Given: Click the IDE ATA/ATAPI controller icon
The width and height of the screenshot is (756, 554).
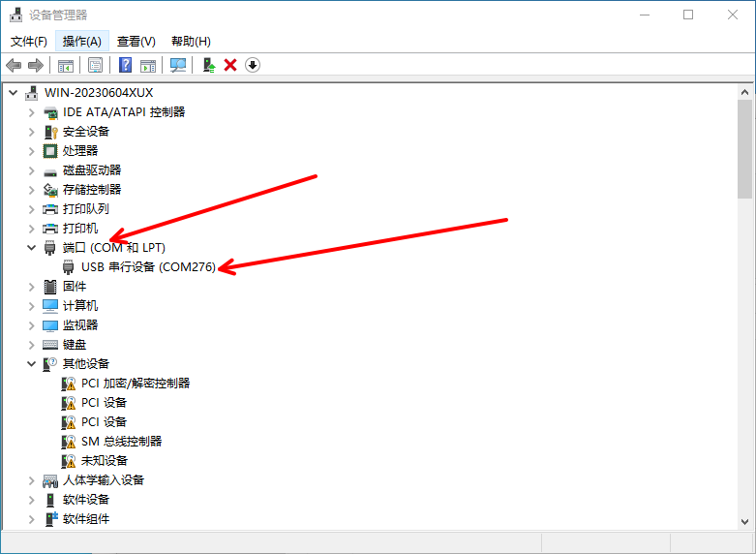Looking at the screenshot, I should (x=50, y=113).
